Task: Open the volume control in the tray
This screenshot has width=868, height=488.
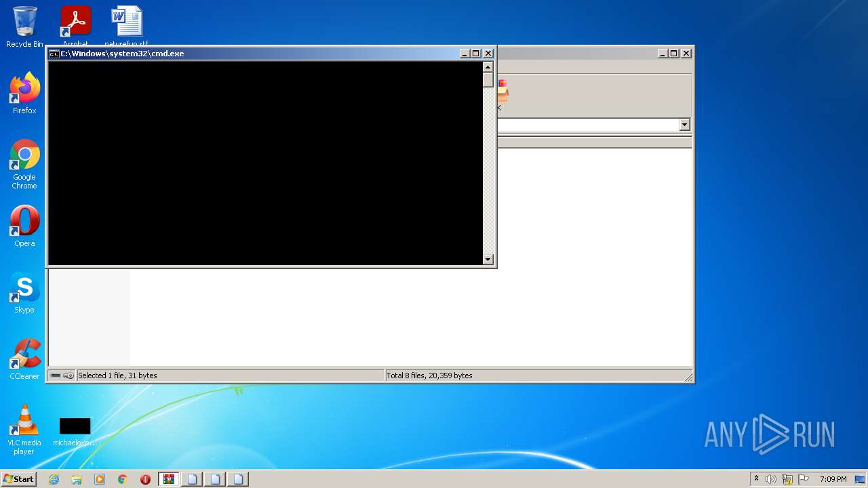Action: pos(771,479)
